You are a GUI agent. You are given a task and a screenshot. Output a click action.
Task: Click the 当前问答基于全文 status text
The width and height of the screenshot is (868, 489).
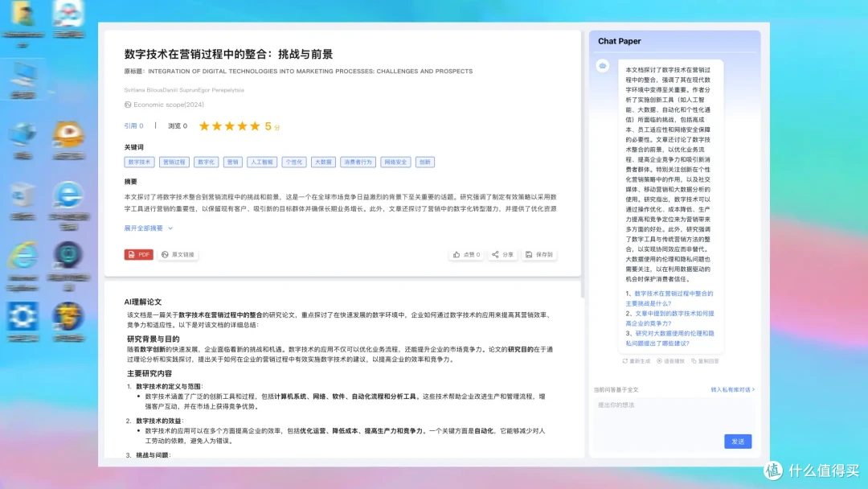(616, 390)
